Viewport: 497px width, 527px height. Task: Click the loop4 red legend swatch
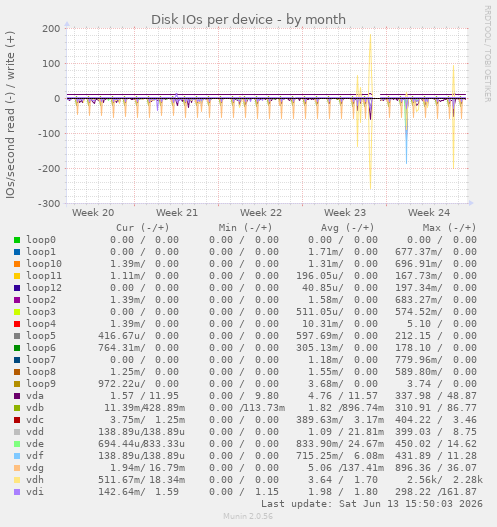pos(17,324)
